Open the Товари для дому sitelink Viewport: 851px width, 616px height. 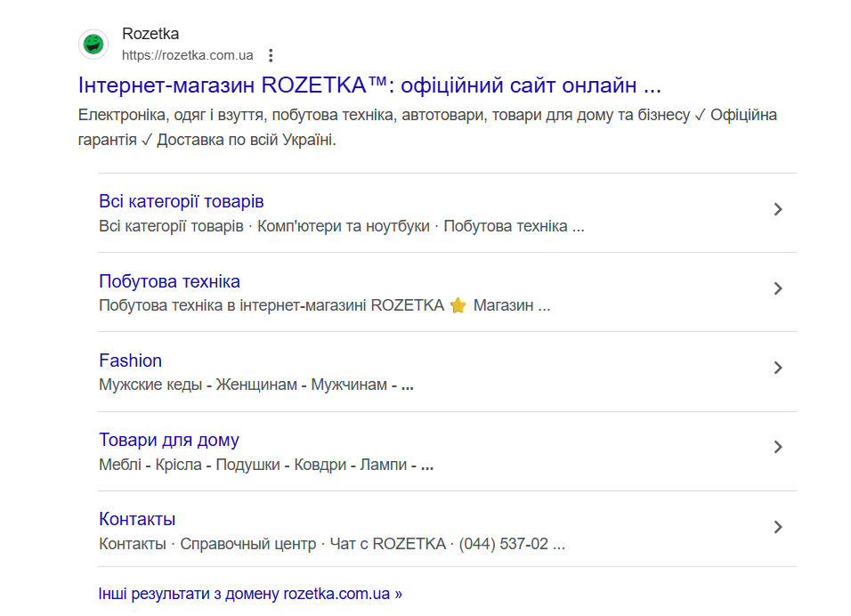169,440
